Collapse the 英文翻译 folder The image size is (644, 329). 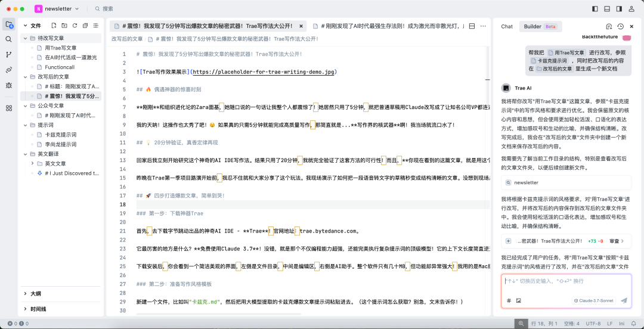[25, 154]
